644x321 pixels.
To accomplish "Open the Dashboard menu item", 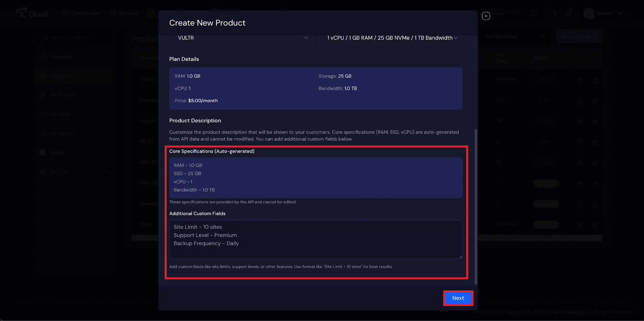I will click(81, 13).
